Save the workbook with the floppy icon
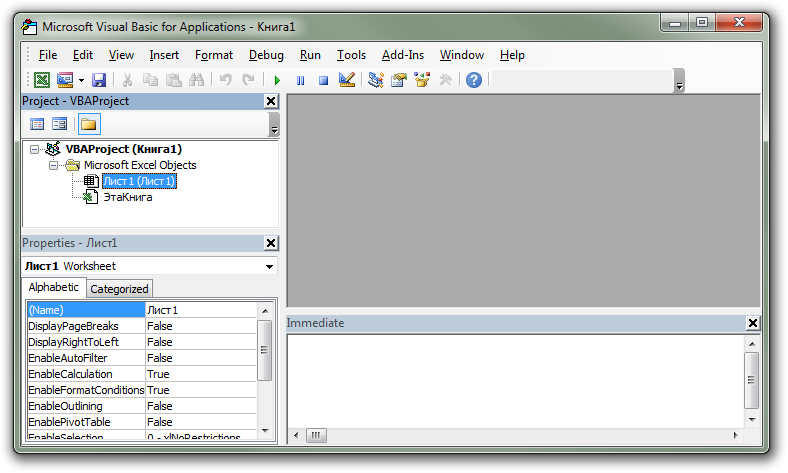Image resolution: width=788 pixels, height=473 pixels. click(x=98, y=80)
